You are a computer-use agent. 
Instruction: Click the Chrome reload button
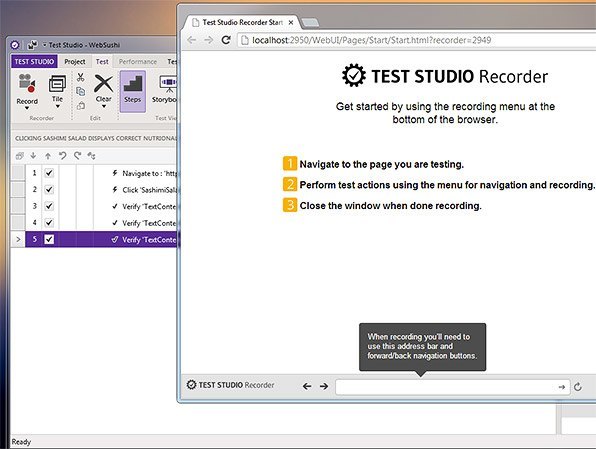(x=226, y=40)
